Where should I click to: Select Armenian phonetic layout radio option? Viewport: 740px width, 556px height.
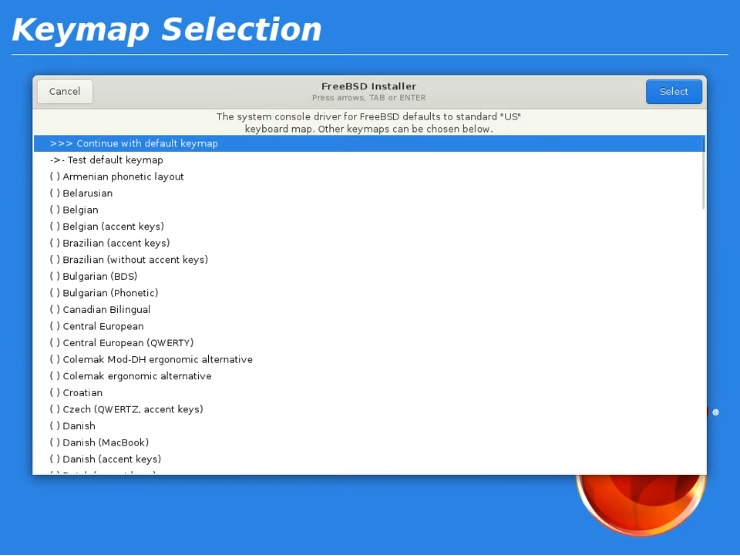tap(117, 177)
